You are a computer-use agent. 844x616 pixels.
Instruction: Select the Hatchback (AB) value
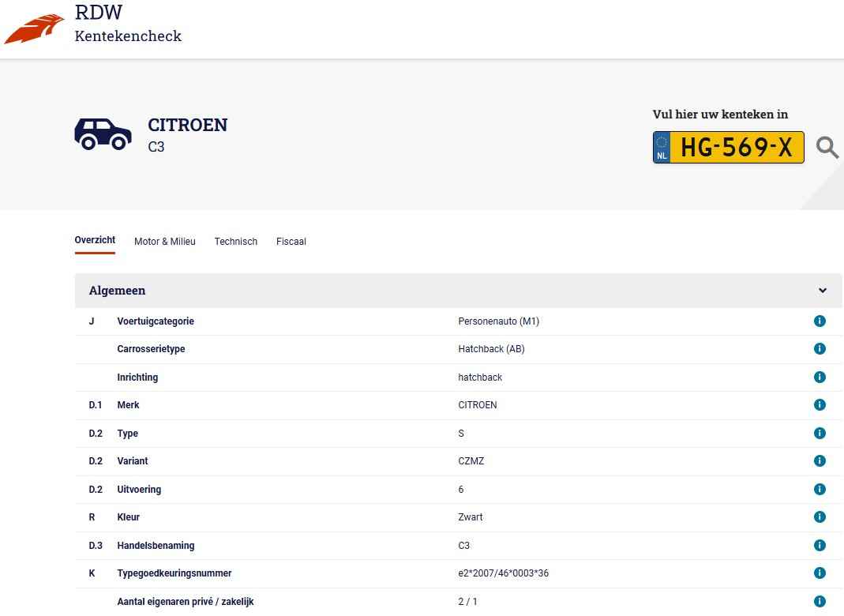(491, 349)
